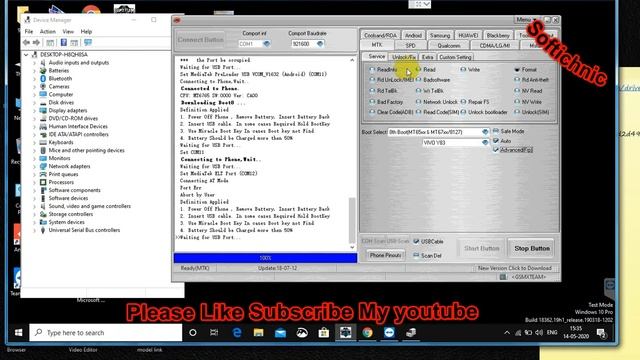Click Forward arrow in Device Manager toolbar
The height and width of the screenshot is (360, 640).
pos(36,42)
